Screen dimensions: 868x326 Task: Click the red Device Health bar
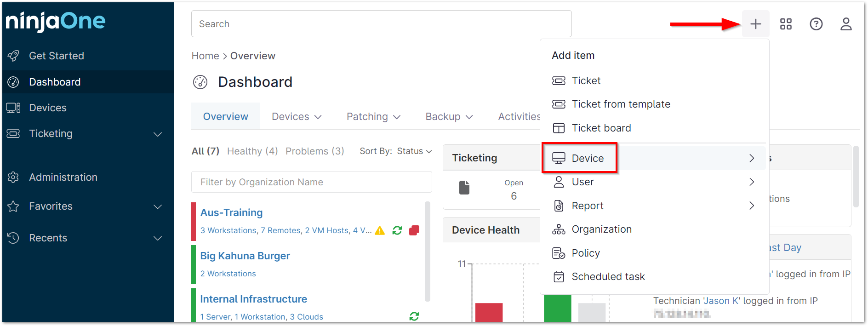[x=488, y=312]
